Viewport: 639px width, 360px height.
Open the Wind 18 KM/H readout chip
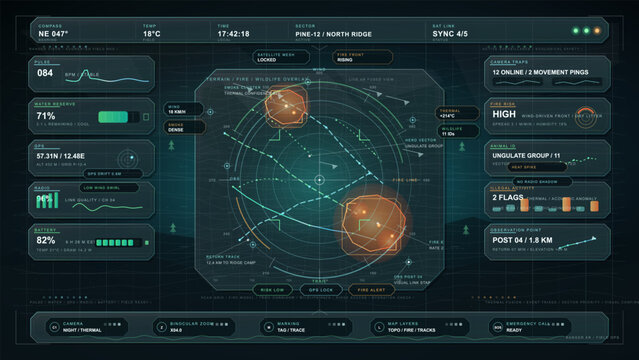pyautogui.click(x=183, y=109)
